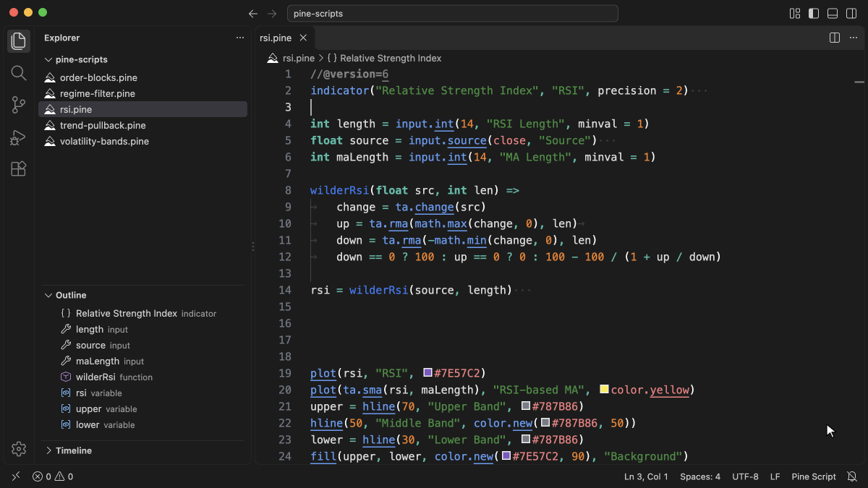Click the remote window status bar icon
868x488 pixels.
click(16, 476)
